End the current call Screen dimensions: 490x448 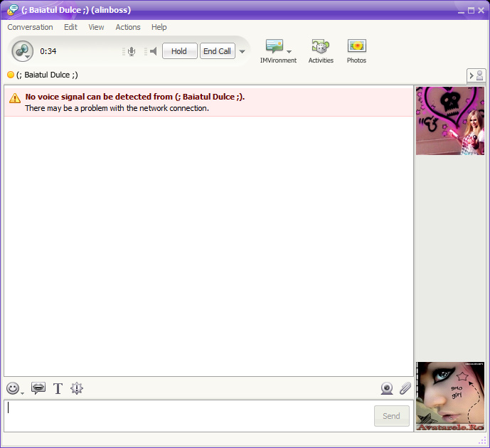[x=218, y=51]
